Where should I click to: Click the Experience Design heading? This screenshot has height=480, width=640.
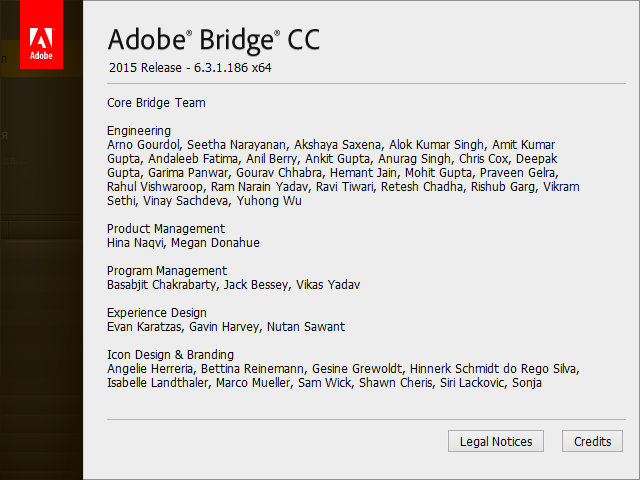pos(157,312)
